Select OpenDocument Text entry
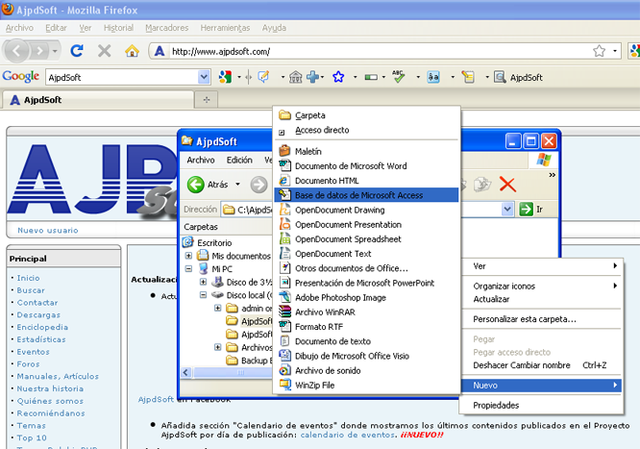 (367, 254)
